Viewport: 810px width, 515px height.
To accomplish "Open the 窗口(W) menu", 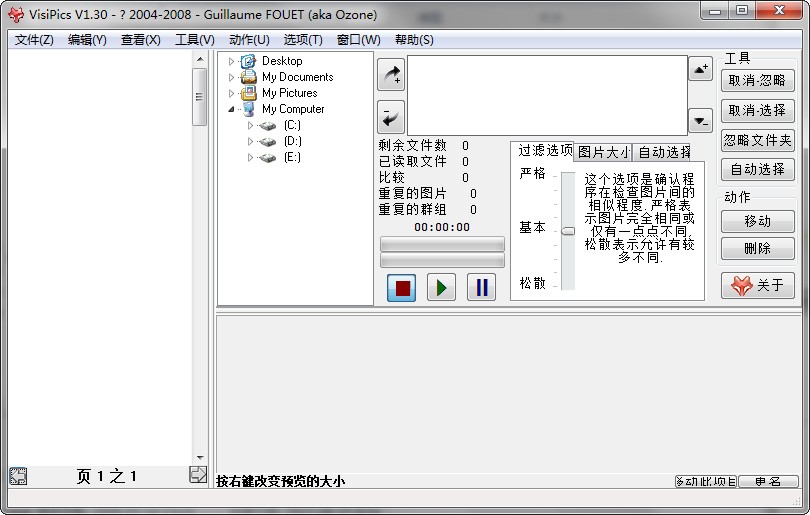I will click(359, 40).
